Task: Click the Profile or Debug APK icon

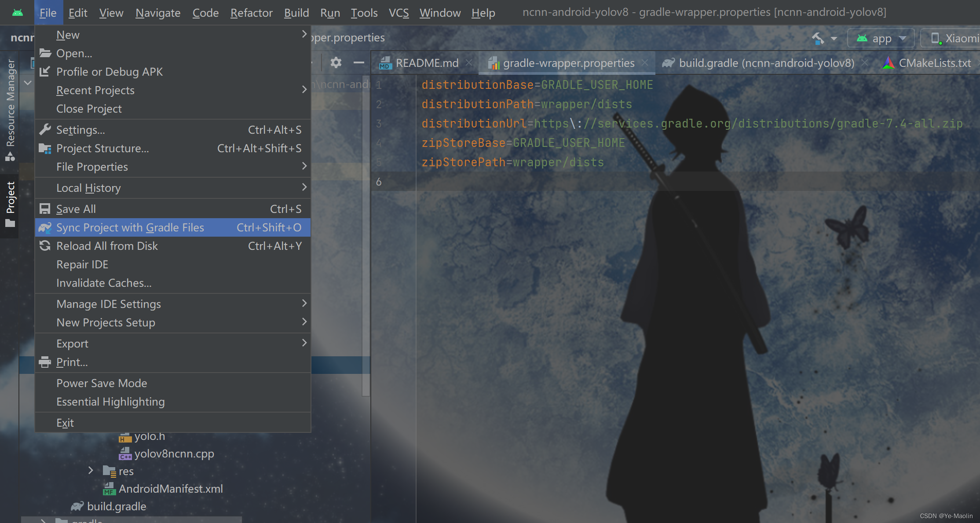Action: (x=45, y=72)
